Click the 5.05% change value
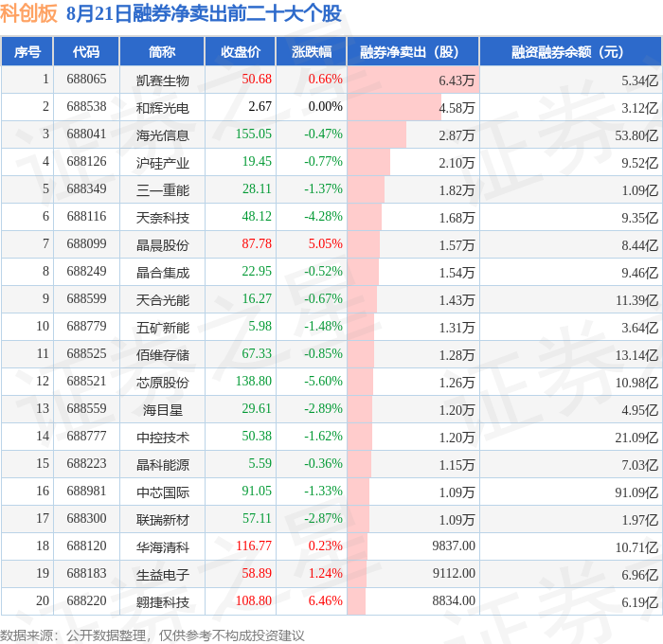Image resolution: width=663 pixels, height=644 pixels. [x=325, y=243]
